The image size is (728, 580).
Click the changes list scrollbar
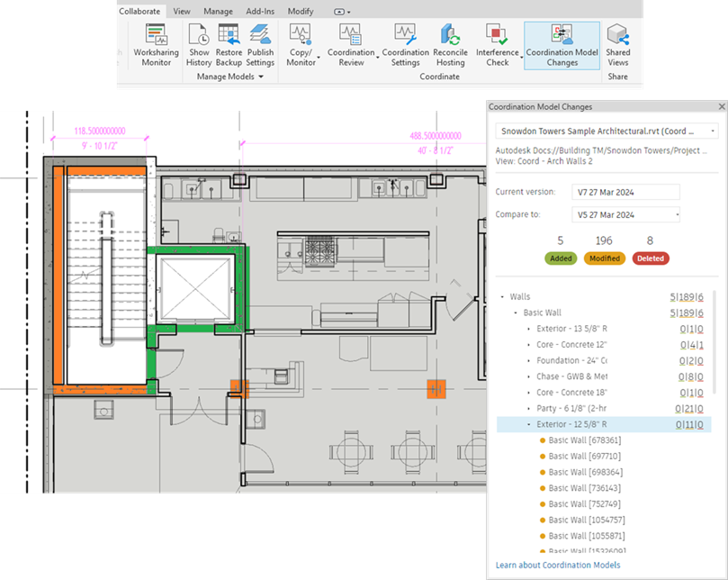point(715,342)
